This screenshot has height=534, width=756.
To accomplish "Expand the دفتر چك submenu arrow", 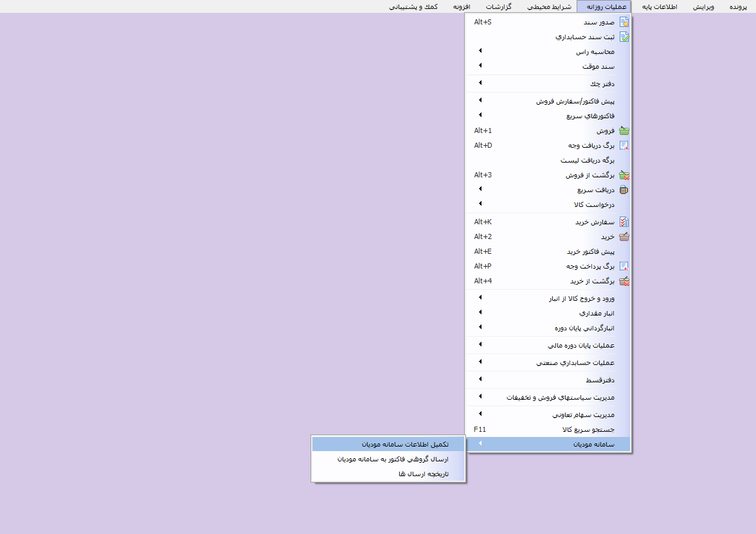I will (x=480, y=83).
